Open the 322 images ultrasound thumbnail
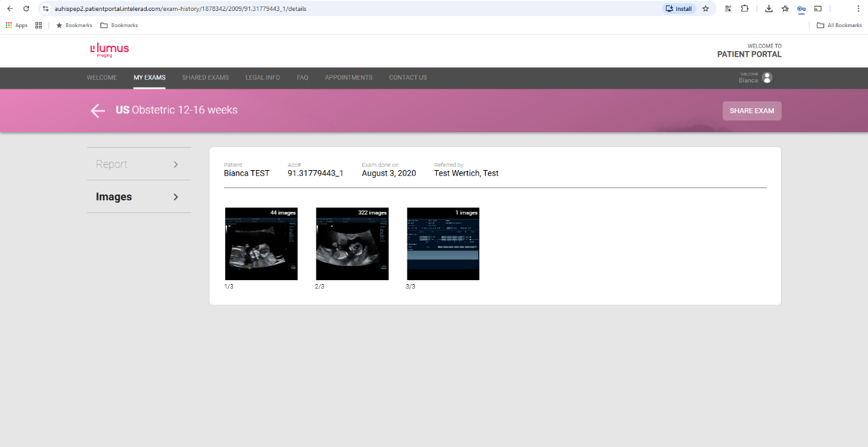 (352, 243)
